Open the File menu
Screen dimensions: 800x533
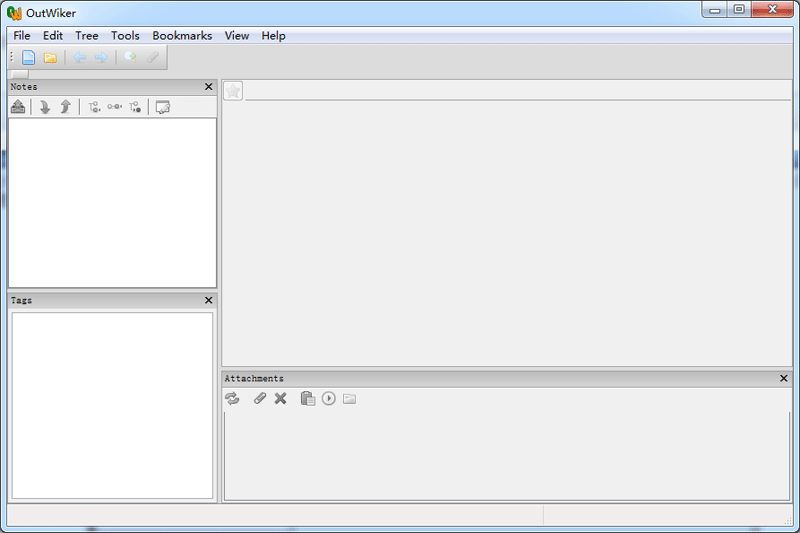[x=22, y=36]
